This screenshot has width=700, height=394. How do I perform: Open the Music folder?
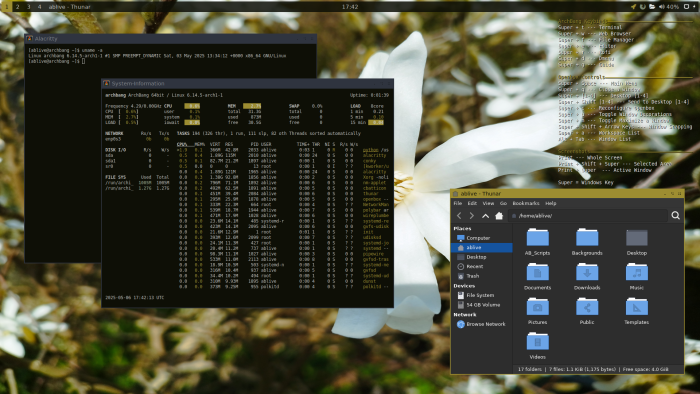(x=637, y=277)
